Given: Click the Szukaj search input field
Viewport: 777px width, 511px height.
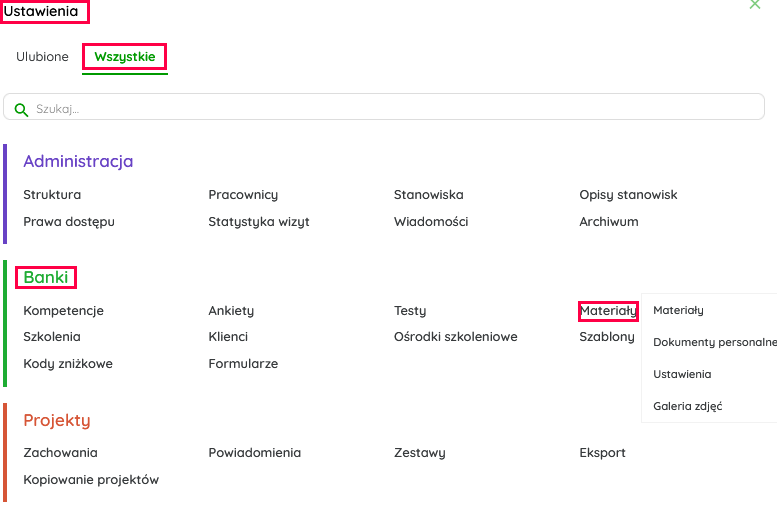Looking at the screenshot, I should pyautogui.click(x=390, y=108).
